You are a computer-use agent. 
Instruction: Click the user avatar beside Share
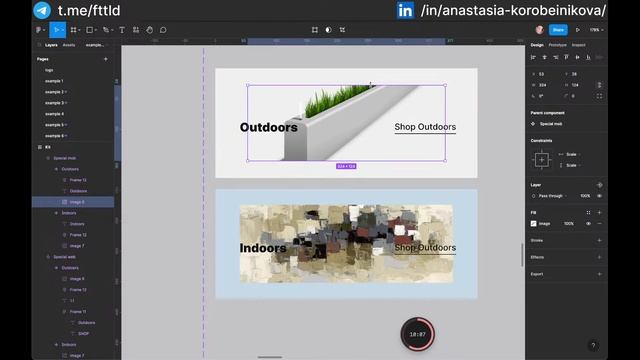540,30
